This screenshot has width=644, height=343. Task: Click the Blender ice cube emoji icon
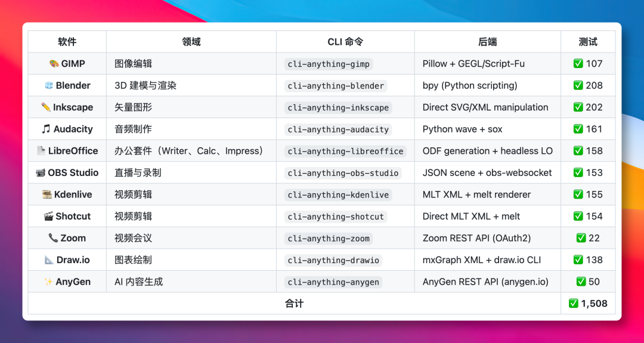pyautogui.click(x=49, y=85)
